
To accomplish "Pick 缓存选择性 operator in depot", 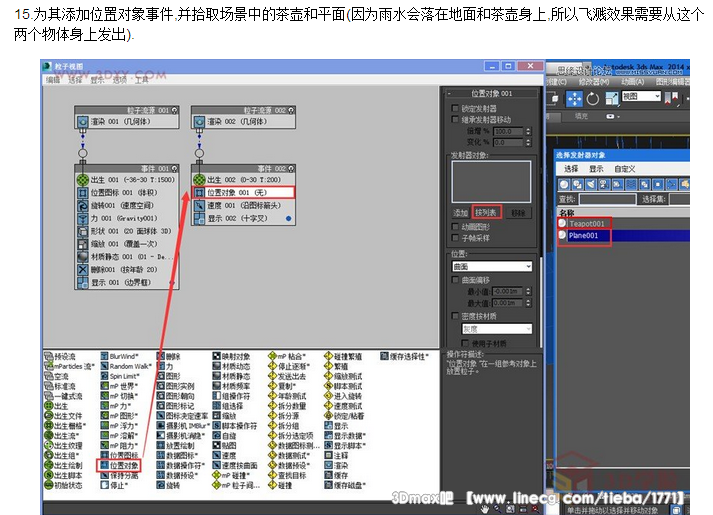I will point(405,356).
